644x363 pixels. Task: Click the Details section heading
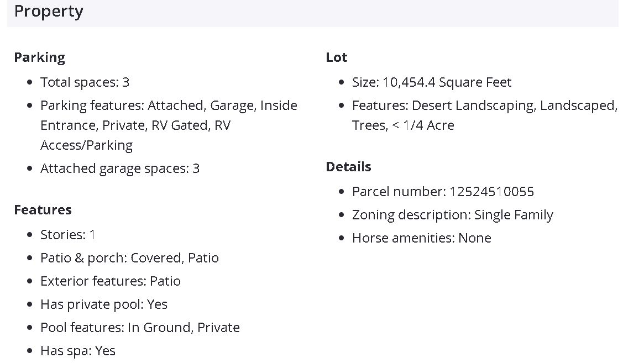pyautogui.click(x=348, y=167)
